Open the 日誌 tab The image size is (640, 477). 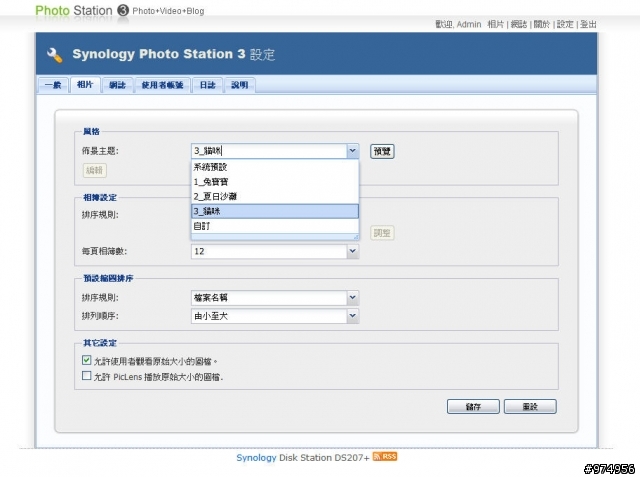coord(207,85)
